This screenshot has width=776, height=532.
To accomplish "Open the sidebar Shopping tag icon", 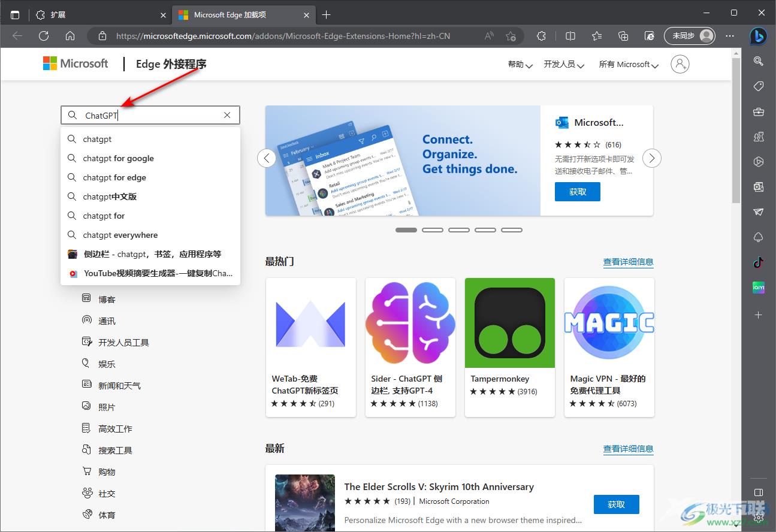I will pyautogui.click(x=759, y=86).
